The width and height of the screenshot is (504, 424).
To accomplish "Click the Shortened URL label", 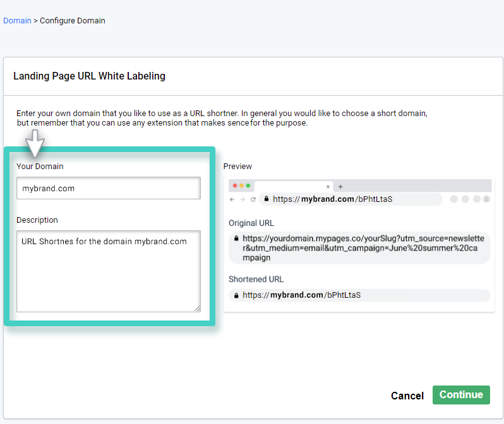I will point(256,280).
